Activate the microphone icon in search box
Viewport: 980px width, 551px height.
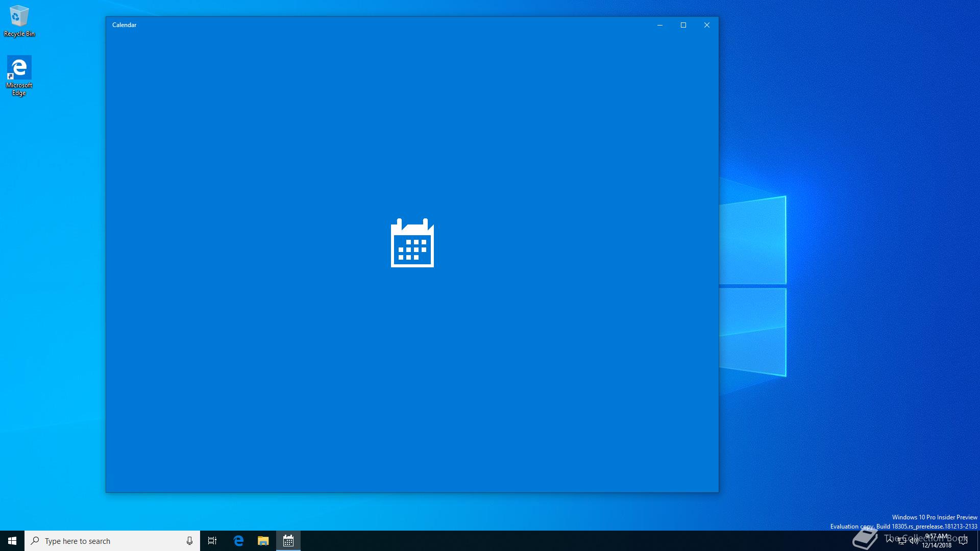point(189,541)
